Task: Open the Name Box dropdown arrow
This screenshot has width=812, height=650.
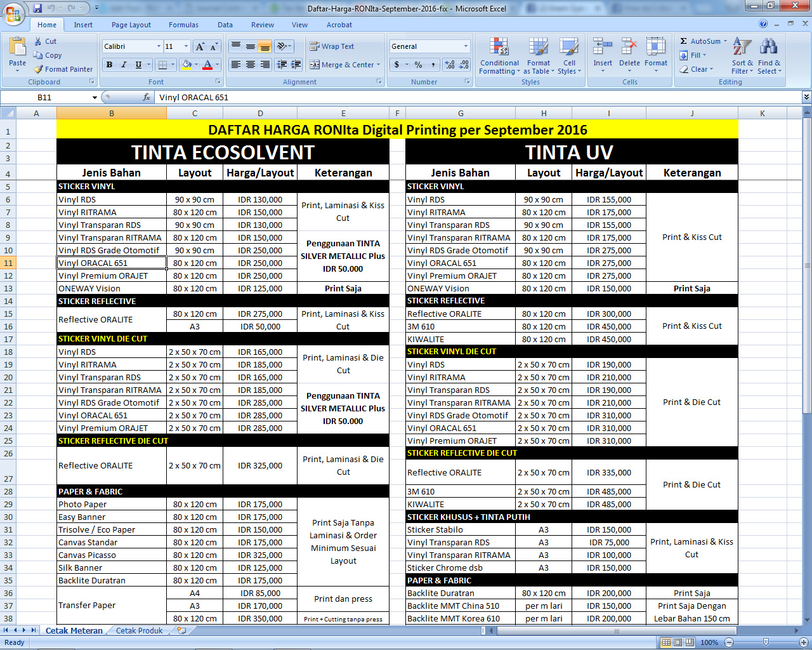Action: (95, 97)
